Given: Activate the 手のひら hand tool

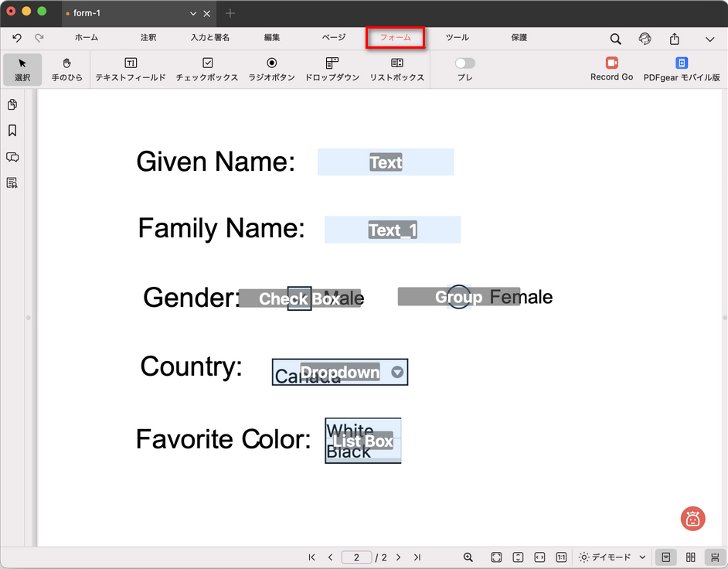Looking at the screenshot, I should click(66, 69).
